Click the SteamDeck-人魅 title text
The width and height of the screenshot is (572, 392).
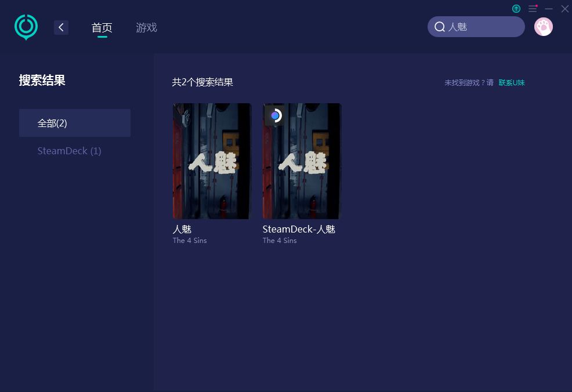(299, 230)
